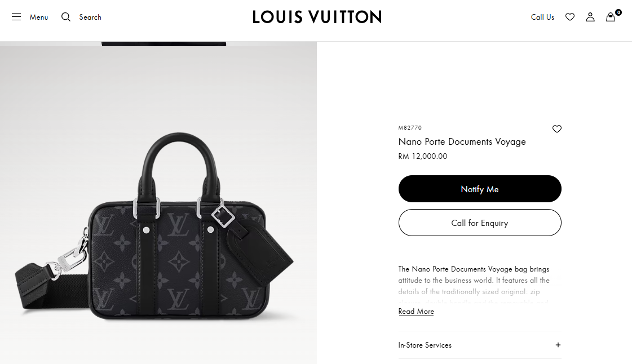Click the Search label in the header
Screen dimensions: 632x364
(x=90, y=17)
